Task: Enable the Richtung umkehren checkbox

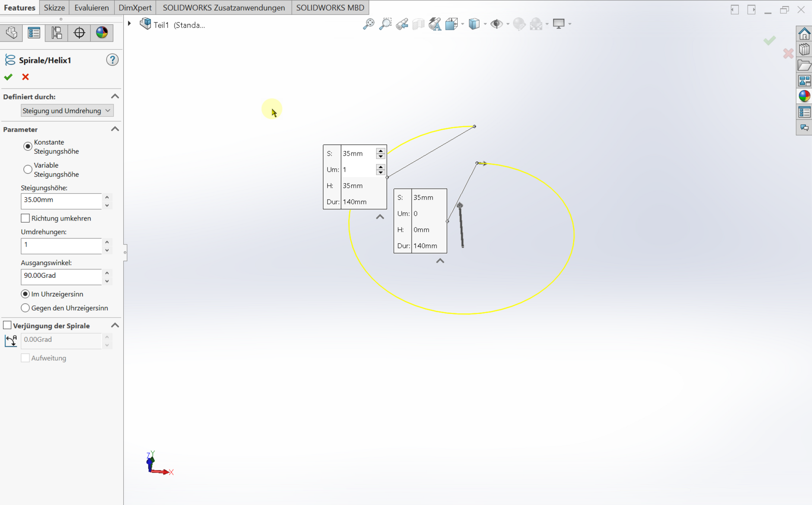Action: tap(25, 218)
